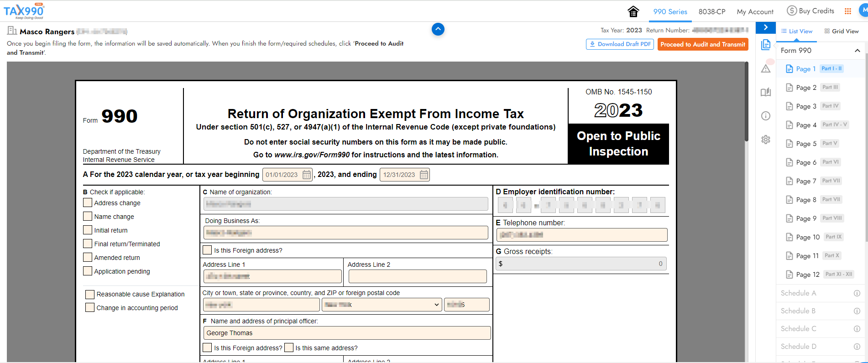Open the forms document sidebar icon
This screenshot has width=868, height=363.
(766, 44)
